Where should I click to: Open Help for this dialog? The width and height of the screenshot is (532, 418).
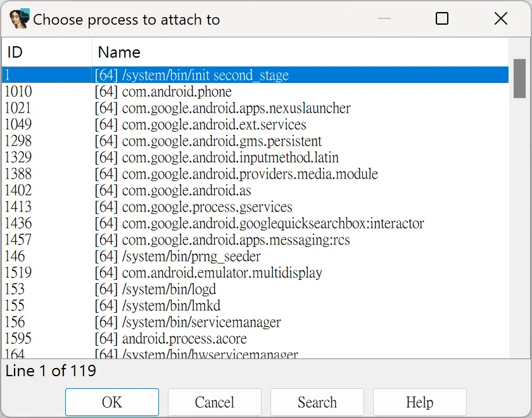coord(420,402)
